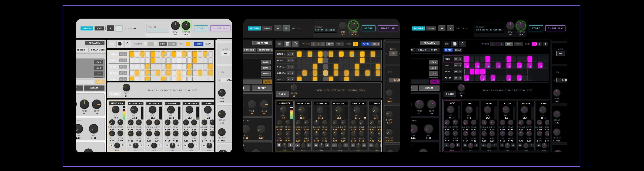Open SCRAP METAL tab in amber dark panel

[x=265, y=50]
